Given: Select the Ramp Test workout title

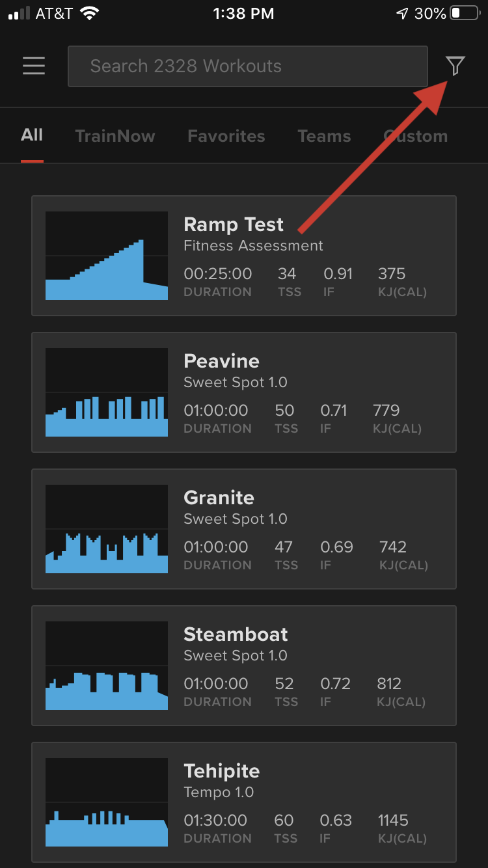Looking at the screenshot, I should pyautogui.click(x=234, y=224).
